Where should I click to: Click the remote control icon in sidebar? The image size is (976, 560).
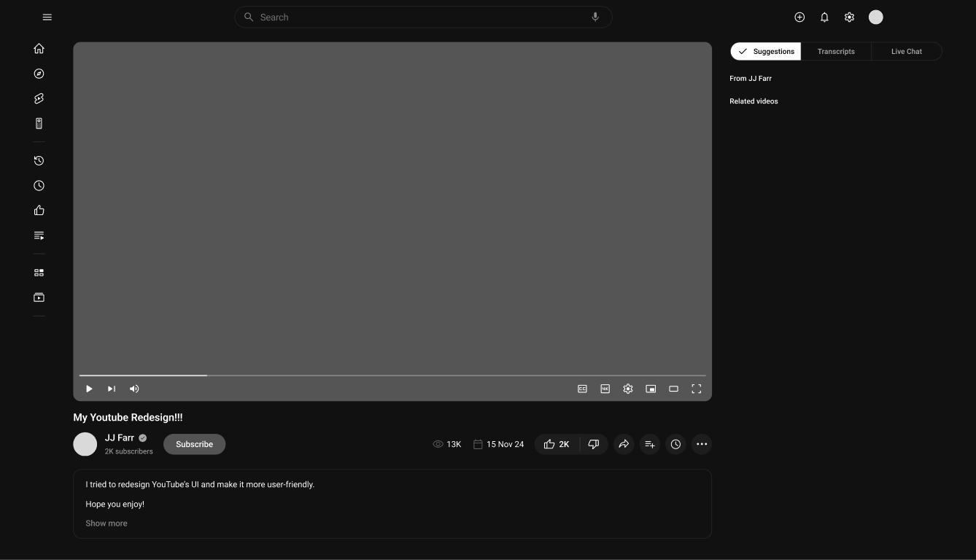click(39, 123)
